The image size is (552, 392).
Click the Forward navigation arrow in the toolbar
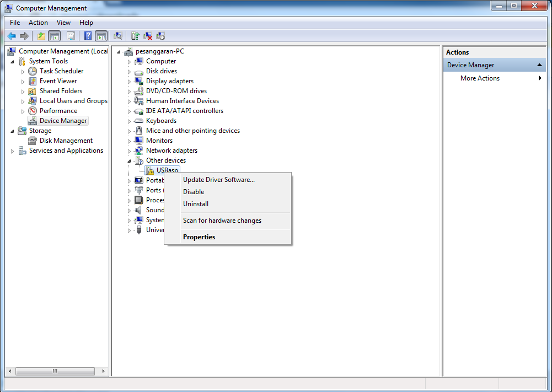(24, 35)
